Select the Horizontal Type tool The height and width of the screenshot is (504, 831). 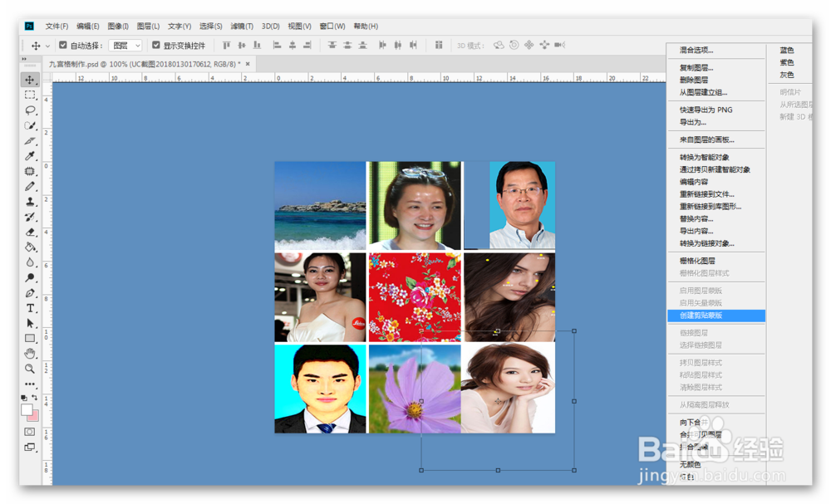pyautogui.click(x=30, y=308)
